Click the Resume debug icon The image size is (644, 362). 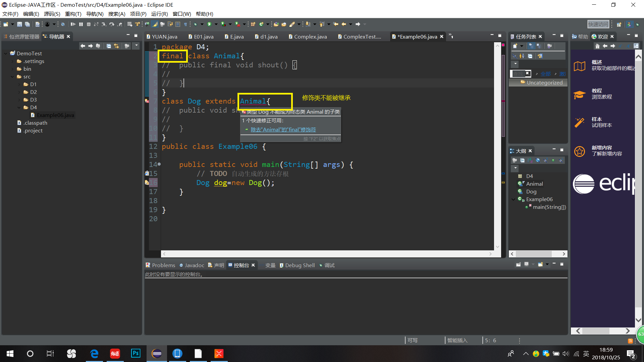pyautogui.click(x=73, y=24)
